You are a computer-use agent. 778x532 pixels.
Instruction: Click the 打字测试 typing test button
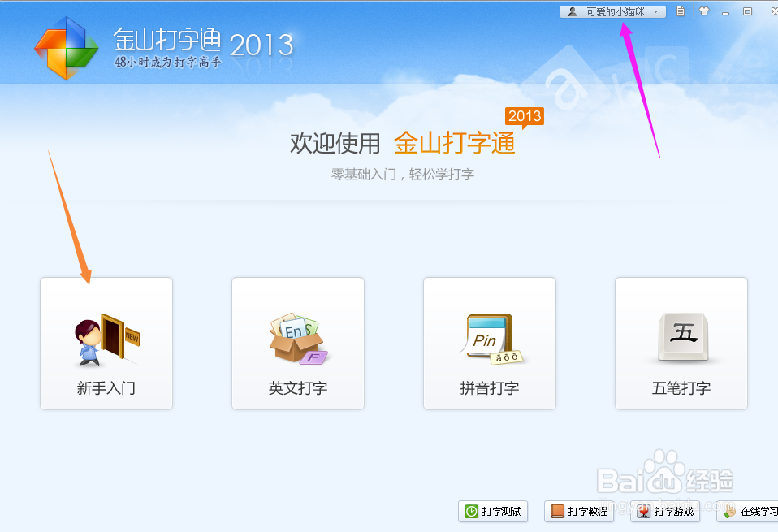click(493, 511)
